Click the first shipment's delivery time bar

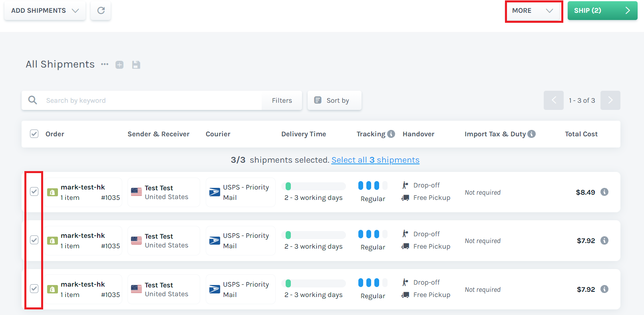click(x=314, y=186)
